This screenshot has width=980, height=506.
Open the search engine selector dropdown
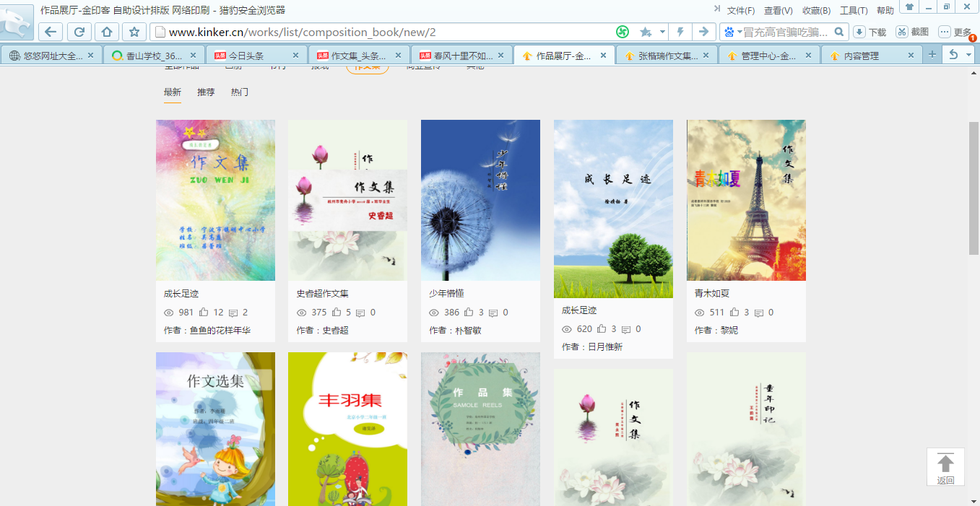(732, 32)
